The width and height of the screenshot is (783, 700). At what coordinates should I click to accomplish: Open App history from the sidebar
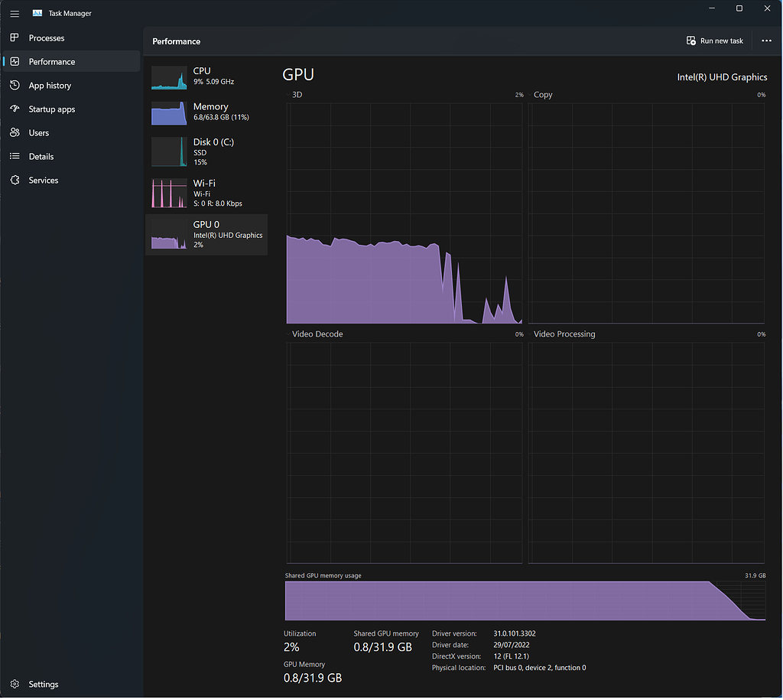coord(14,85)
